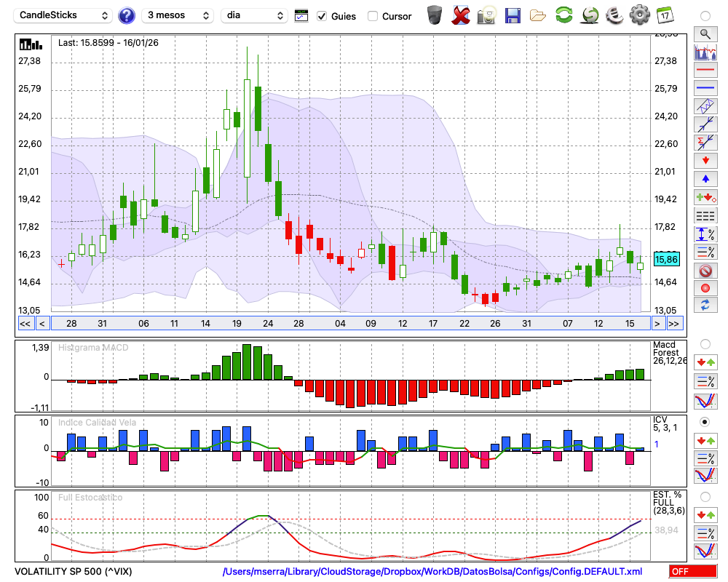
Task: Click the '>>' scroll to end button
Action: [674, 323]
